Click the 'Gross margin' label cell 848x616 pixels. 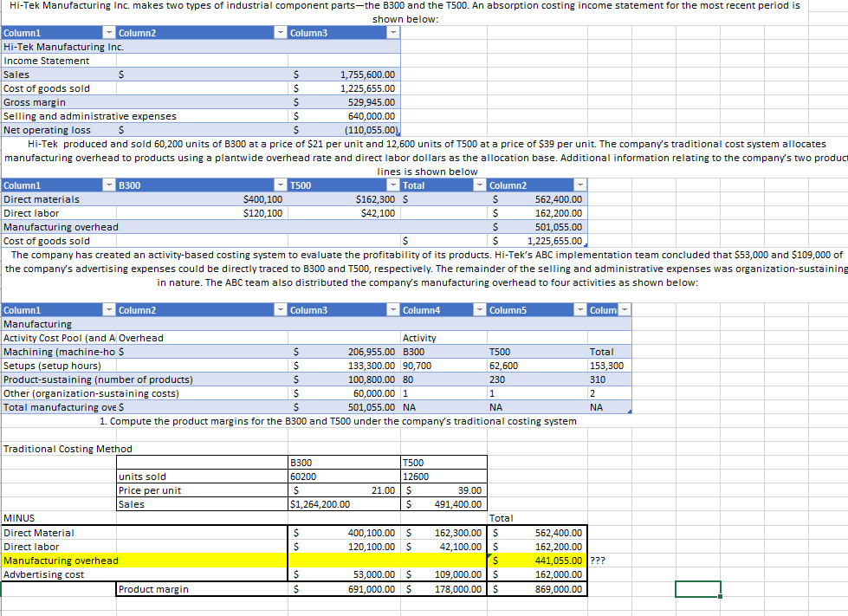pos(58,102)
